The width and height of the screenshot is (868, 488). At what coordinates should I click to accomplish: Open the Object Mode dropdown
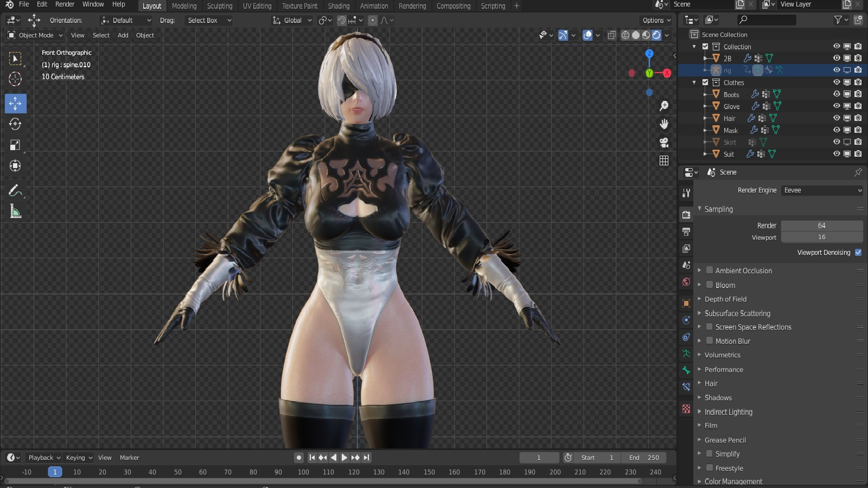35,35
